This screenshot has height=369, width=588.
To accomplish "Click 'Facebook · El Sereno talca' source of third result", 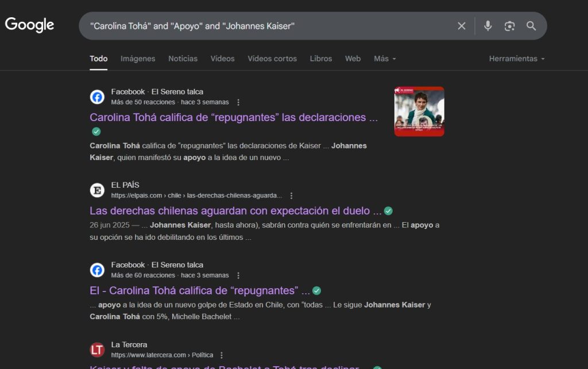I will click(157, 265).
